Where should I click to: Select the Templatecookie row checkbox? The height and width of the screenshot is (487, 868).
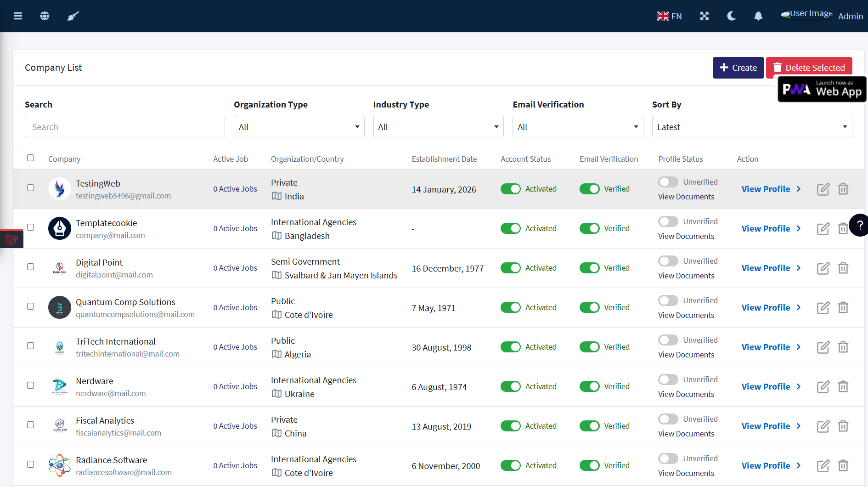(30, 227)
